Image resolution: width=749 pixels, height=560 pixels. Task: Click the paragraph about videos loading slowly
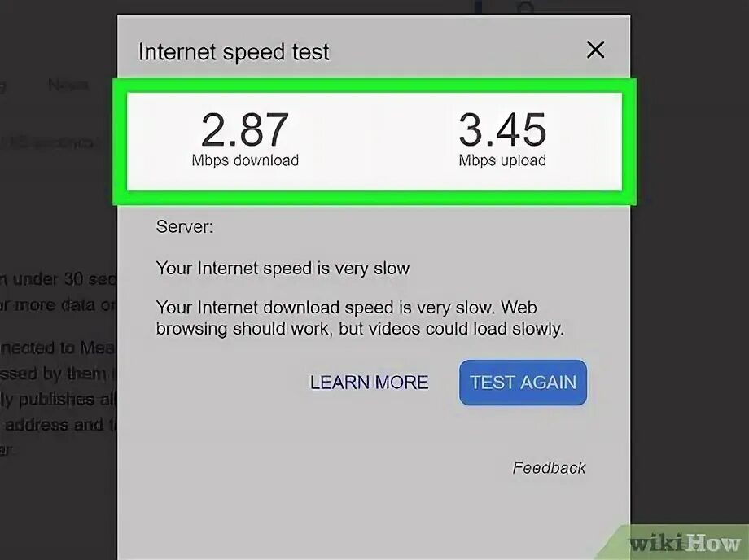click(360, 318)
